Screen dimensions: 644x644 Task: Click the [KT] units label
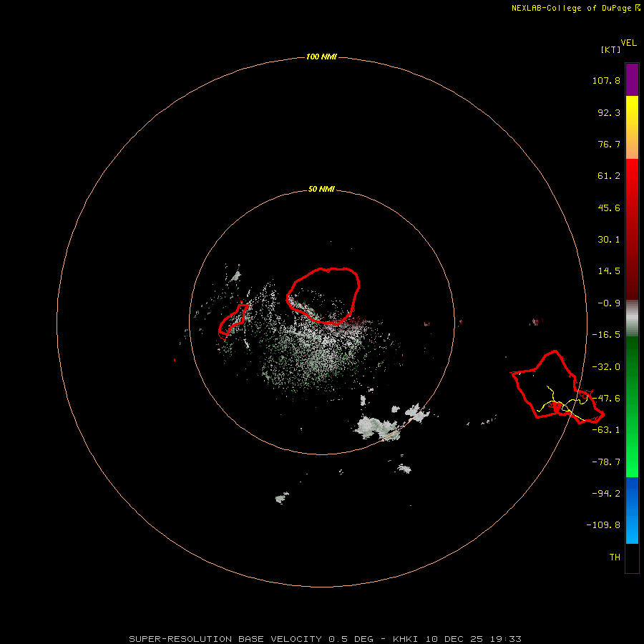[x=611, y=49]
